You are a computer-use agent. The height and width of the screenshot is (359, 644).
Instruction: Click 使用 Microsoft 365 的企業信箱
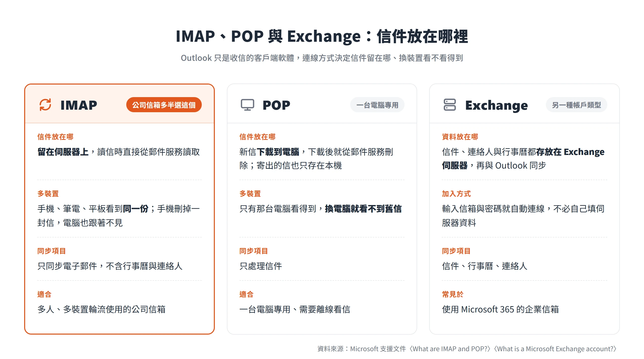(500, 309)
